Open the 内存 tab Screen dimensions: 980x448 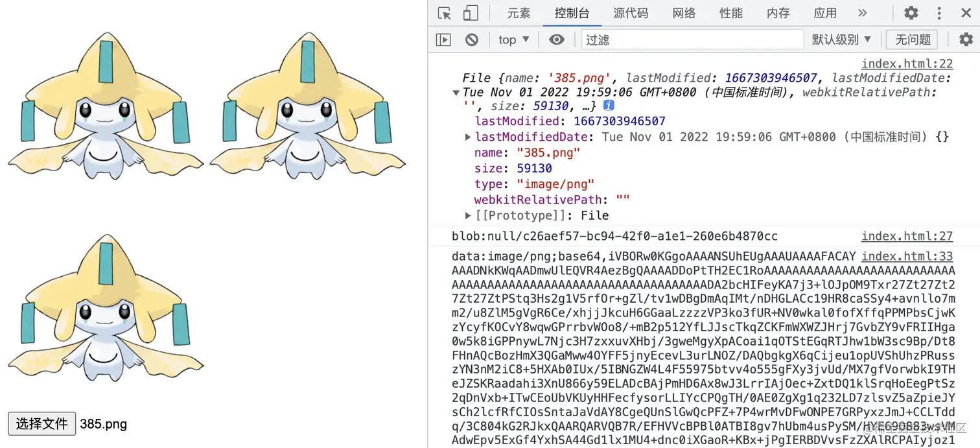click(778, 13)
